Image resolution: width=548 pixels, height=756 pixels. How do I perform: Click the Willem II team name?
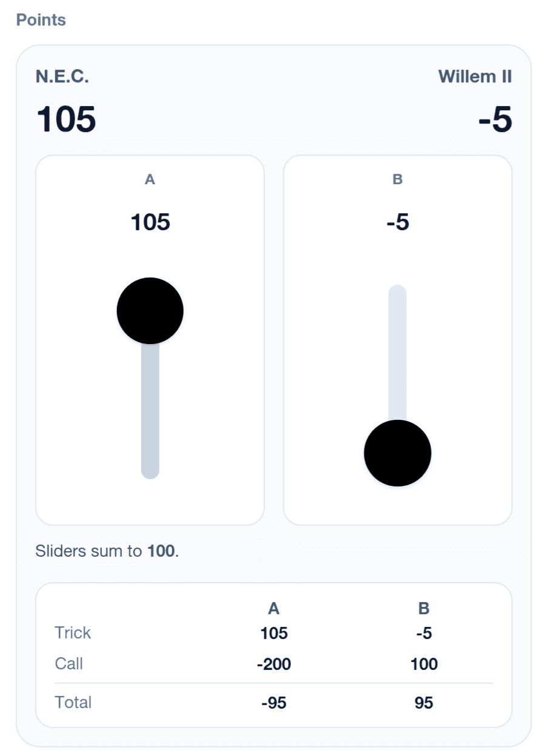475,77
